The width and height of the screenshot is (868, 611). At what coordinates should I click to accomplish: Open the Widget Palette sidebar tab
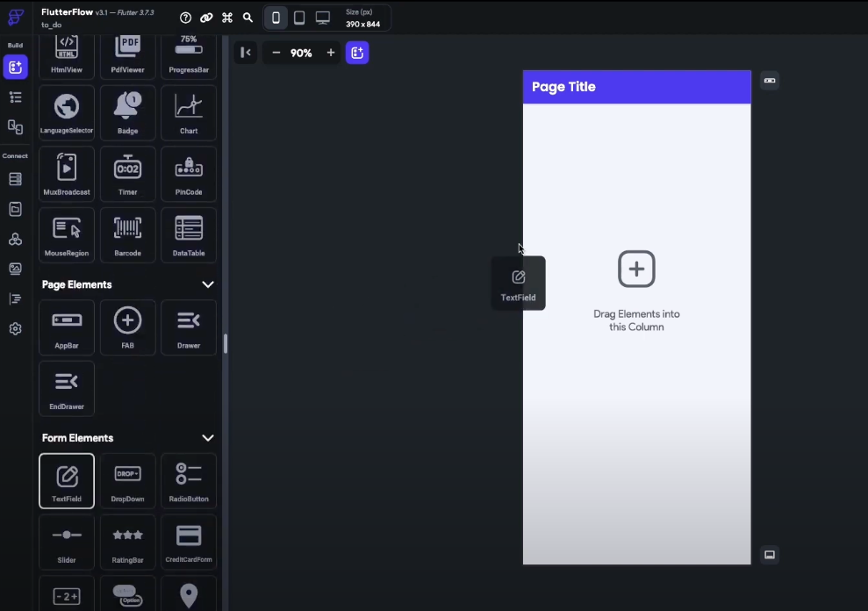pyautogui.click(x=16, y=67)
